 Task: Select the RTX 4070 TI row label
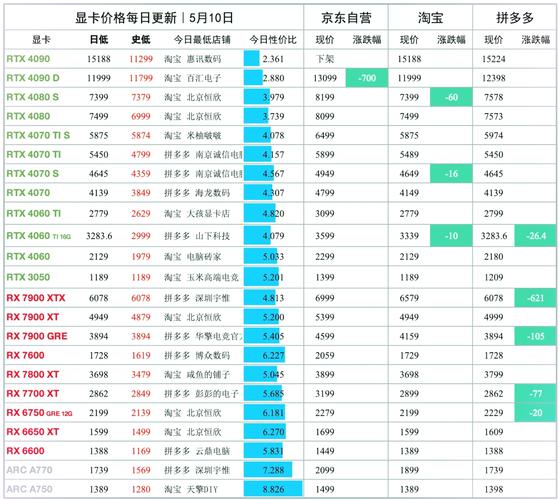34,154
